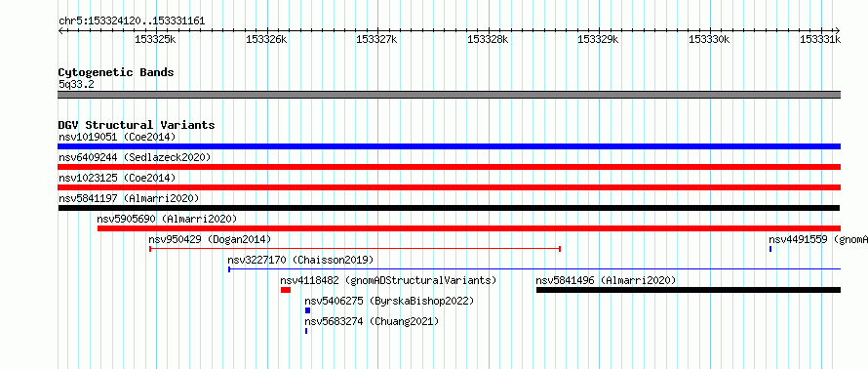This screenshot has width=868, height=369.
Task: Open variant label nsv5905690 (Almarri2020)
Action: pos(167,219)
